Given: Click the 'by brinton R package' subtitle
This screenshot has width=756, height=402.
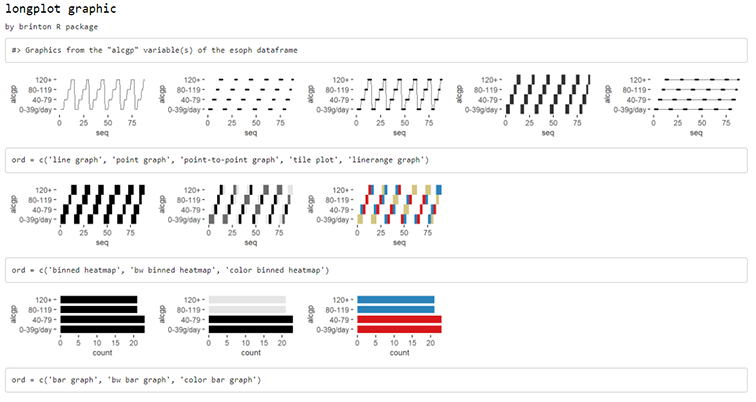Looking at the screenshot, I should (52, 27).
